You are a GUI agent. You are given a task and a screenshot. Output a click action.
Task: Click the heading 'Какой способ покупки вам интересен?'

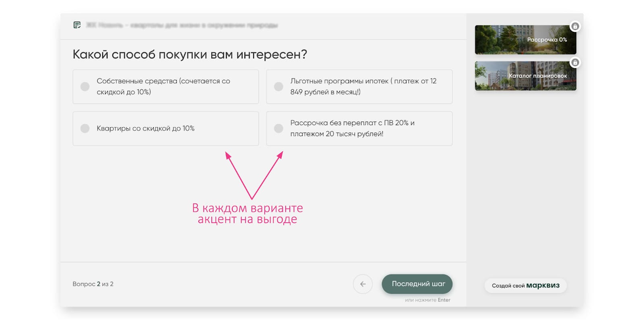pyautogui.click(x=190, y=54)
